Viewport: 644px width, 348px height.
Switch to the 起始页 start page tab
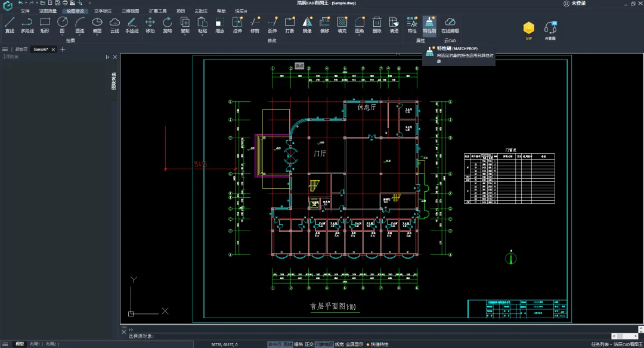point(21,49)
